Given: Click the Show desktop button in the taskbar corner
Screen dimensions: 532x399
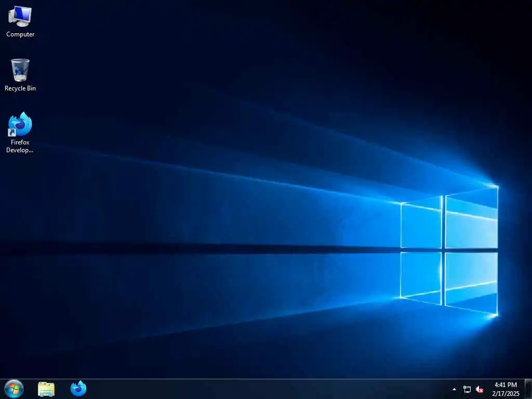Looking at the screenshot, I should point(528,389).
